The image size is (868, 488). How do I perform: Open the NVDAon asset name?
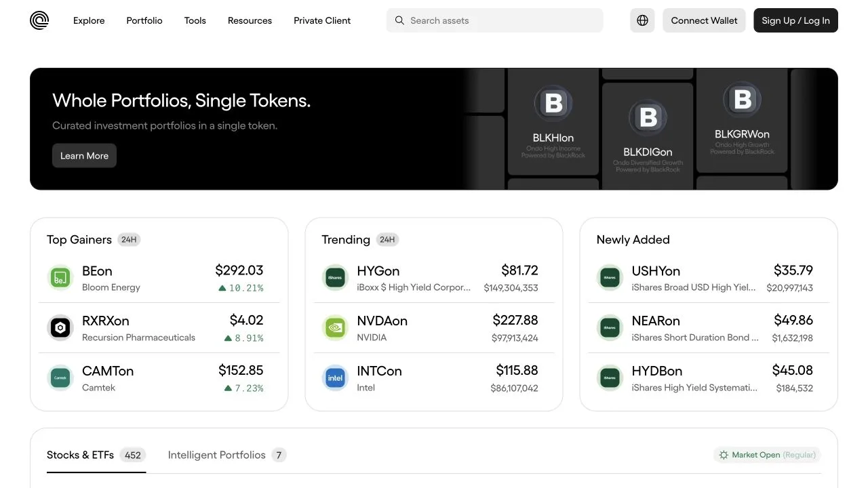[382, 321]
